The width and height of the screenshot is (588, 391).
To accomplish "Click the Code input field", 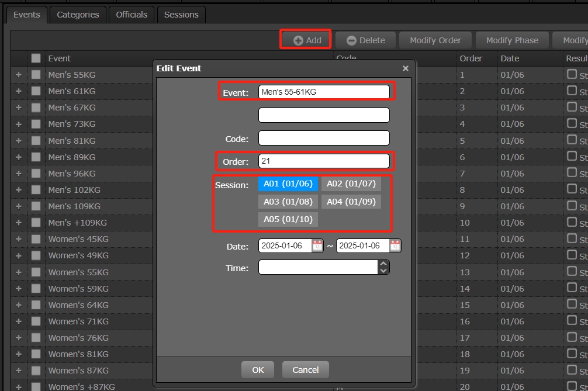I will point(324,138).
